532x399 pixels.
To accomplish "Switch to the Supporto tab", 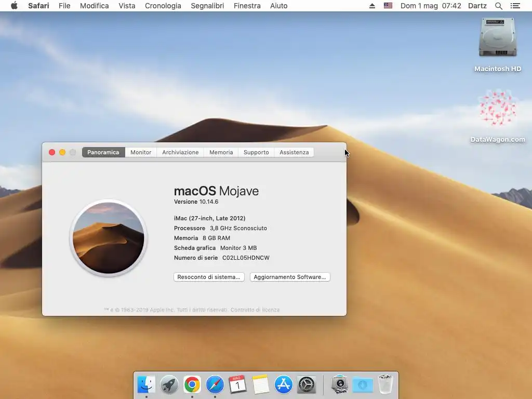I will coord(256,152).
